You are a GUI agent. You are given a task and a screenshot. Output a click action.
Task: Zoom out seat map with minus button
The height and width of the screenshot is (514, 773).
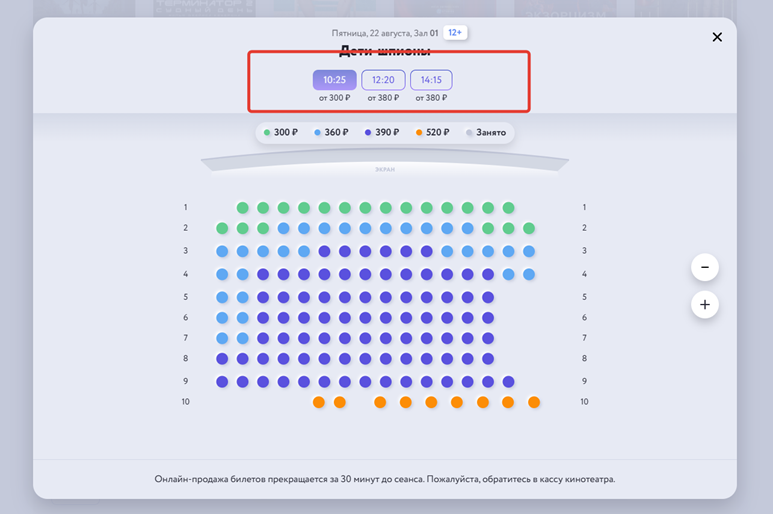704,267
